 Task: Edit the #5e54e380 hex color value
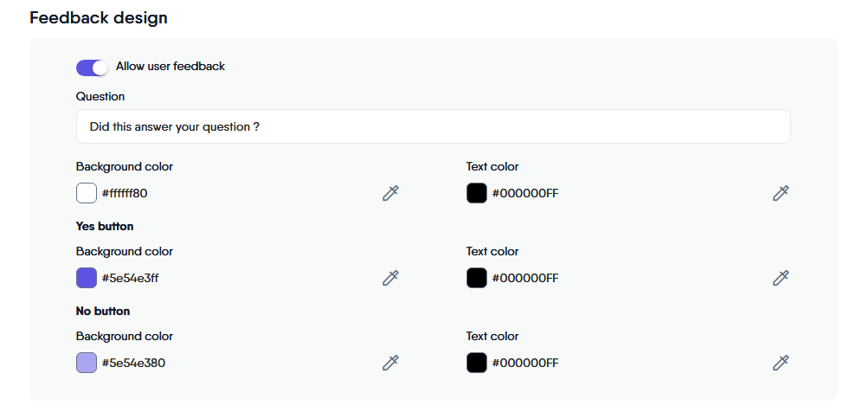[x=133, y=363]
